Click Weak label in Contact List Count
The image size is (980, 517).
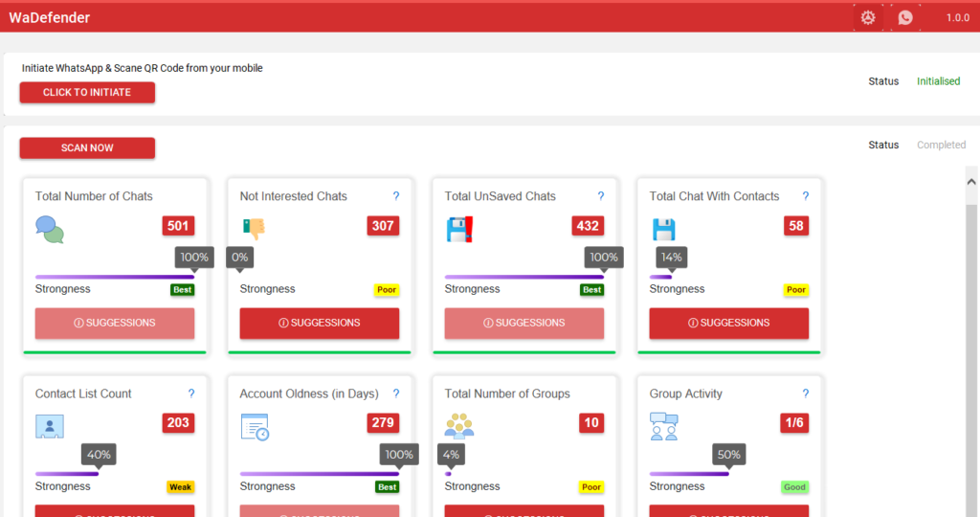[181, 487]
